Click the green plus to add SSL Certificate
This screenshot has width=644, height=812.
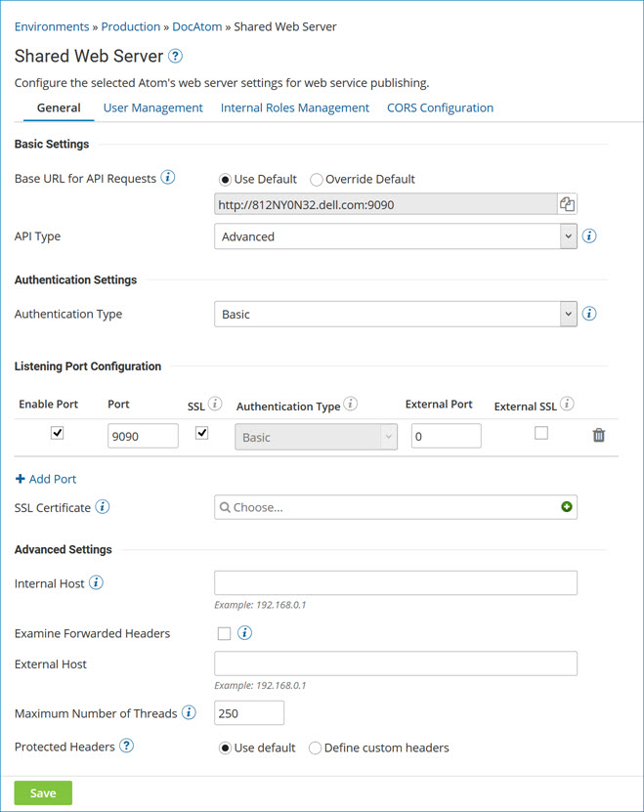(x=567, y=507)
